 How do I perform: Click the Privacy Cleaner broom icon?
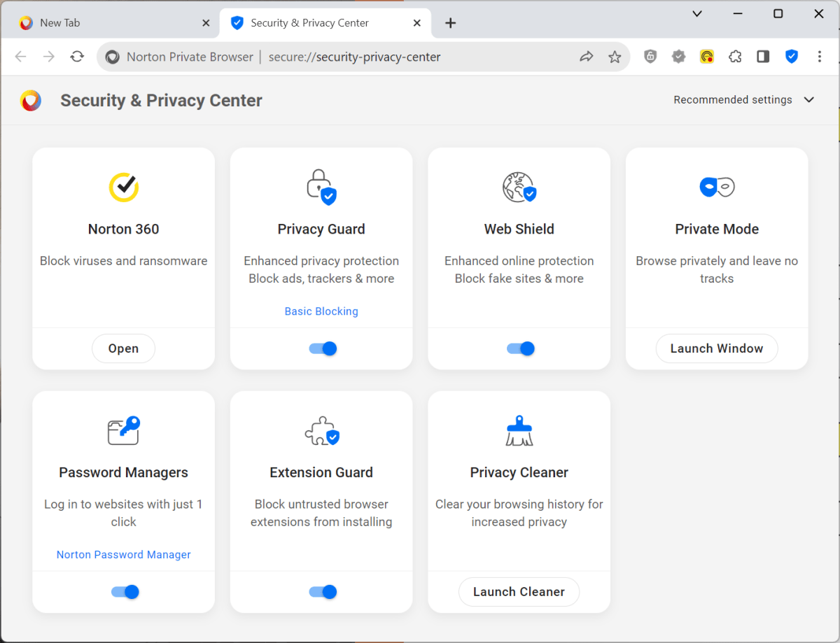click(519, 430)
